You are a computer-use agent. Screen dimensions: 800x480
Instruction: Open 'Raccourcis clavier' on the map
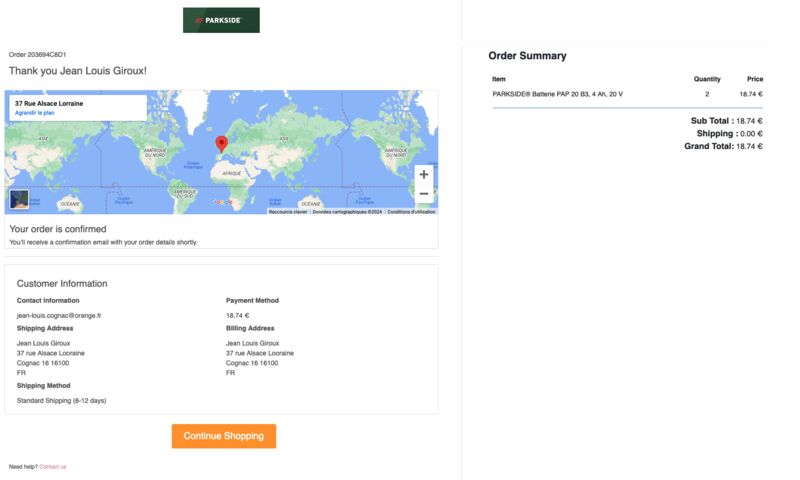coord(288,212)
